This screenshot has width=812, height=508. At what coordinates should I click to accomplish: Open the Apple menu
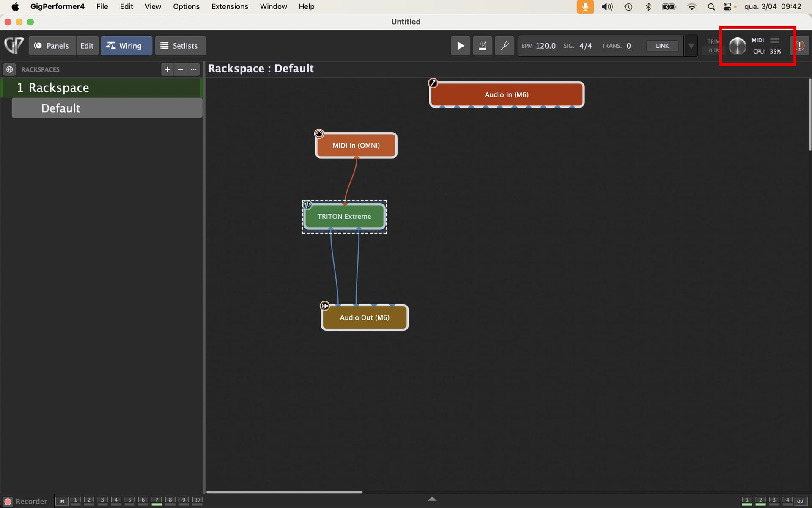[15, 6]
